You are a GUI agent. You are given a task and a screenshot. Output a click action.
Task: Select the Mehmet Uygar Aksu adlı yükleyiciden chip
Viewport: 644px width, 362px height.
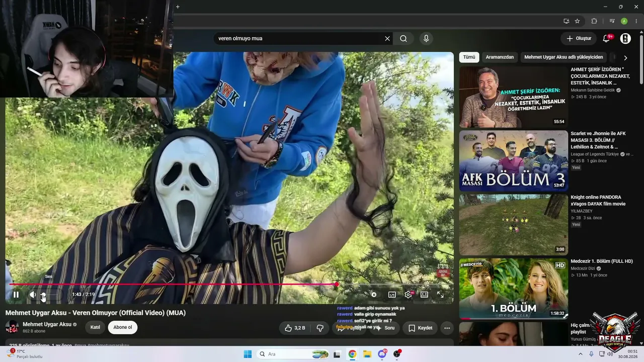click(563, 57)
